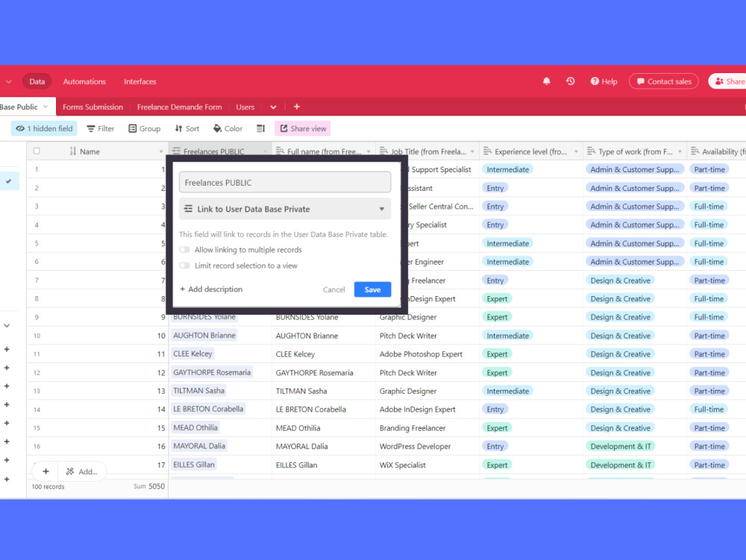Open the Freelance Demande Form table tab

179,107
